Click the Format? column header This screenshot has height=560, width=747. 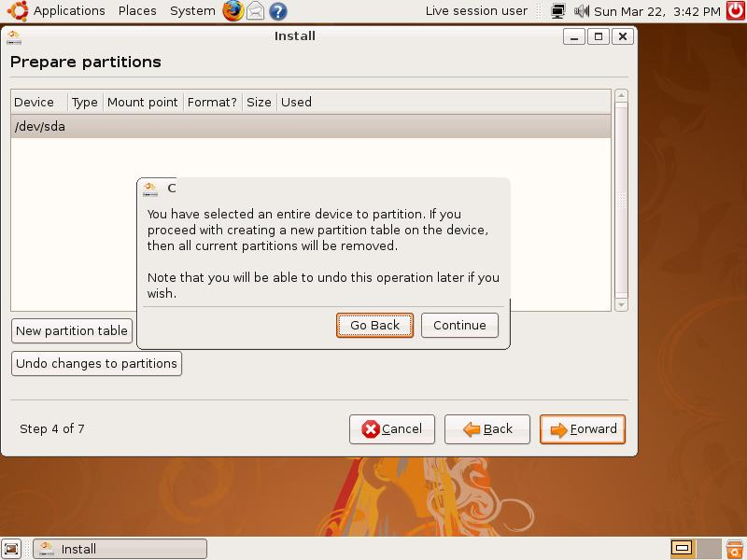click(213, 102)
